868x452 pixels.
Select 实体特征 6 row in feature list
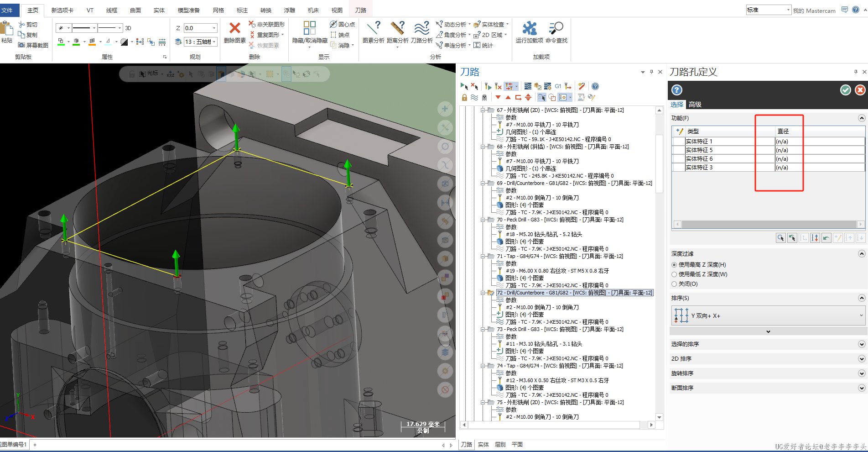click(x=768, y=159)
